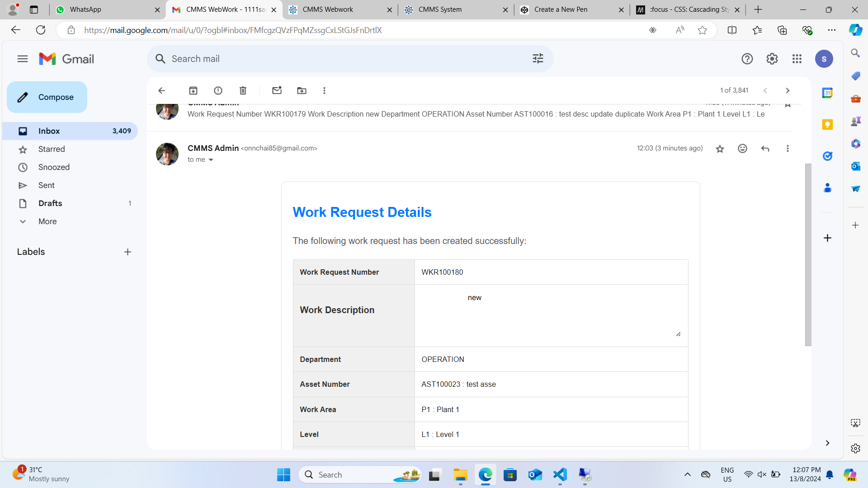The width and height of the screenshot is (868, 488).
Task: Mark the email as unread
Action: (x=277, y=90)
